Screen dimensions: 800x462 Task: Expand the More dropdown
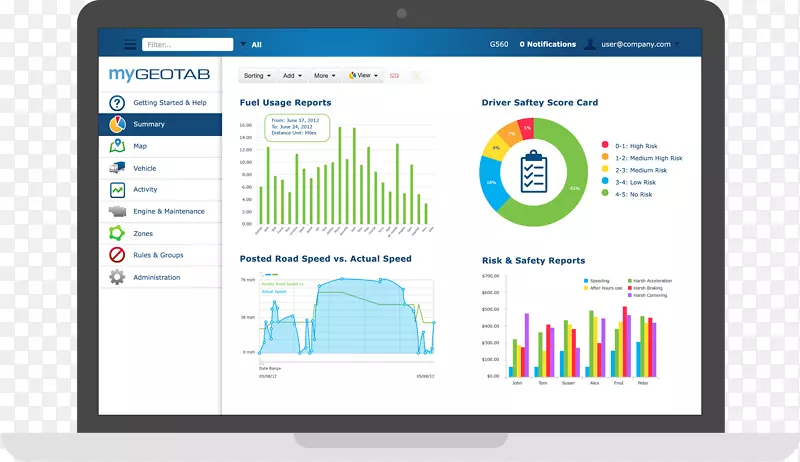pos(324,76)
